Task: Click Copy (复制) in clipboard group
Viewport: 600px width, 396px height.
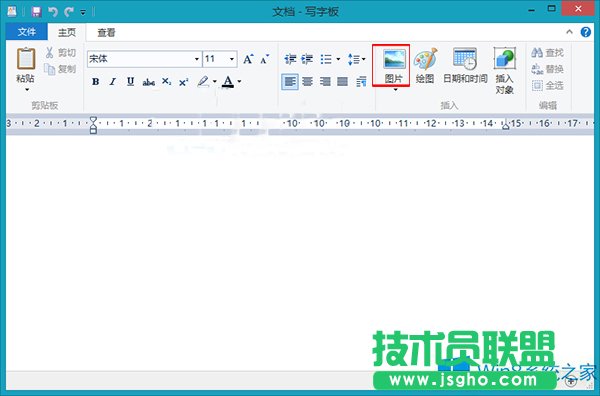Action: click(60, 69)
